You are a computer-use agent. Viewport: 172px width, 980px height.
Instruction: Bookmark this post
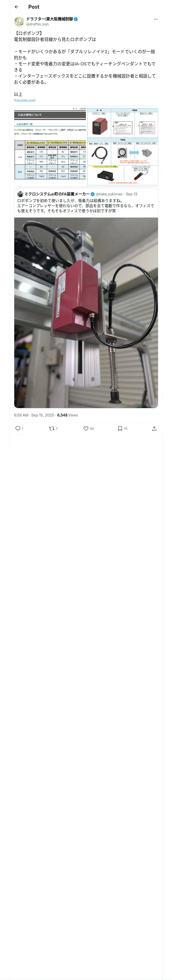coord(120,428)
